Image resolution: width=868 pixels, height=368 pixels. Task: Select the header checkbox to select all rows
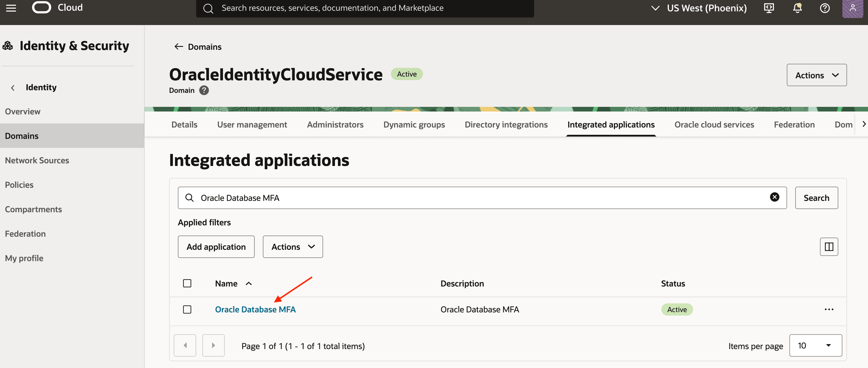pos(187,283)
